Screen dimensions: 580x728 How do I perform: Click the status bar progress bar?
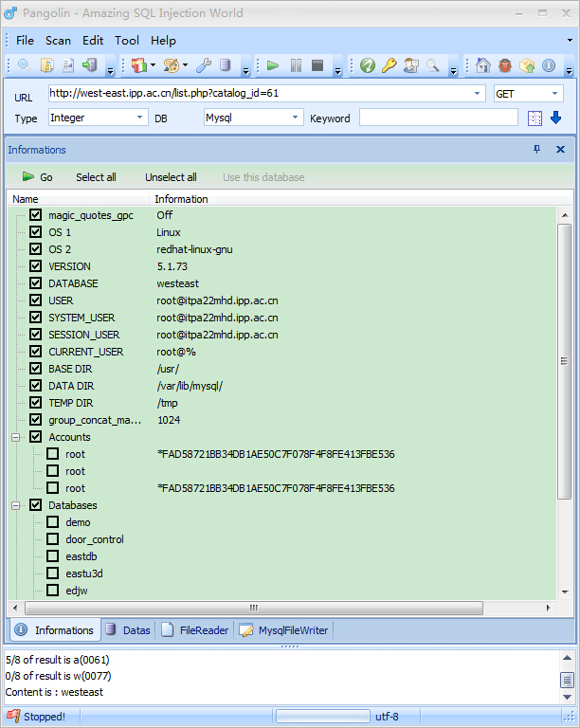(323, 717)
